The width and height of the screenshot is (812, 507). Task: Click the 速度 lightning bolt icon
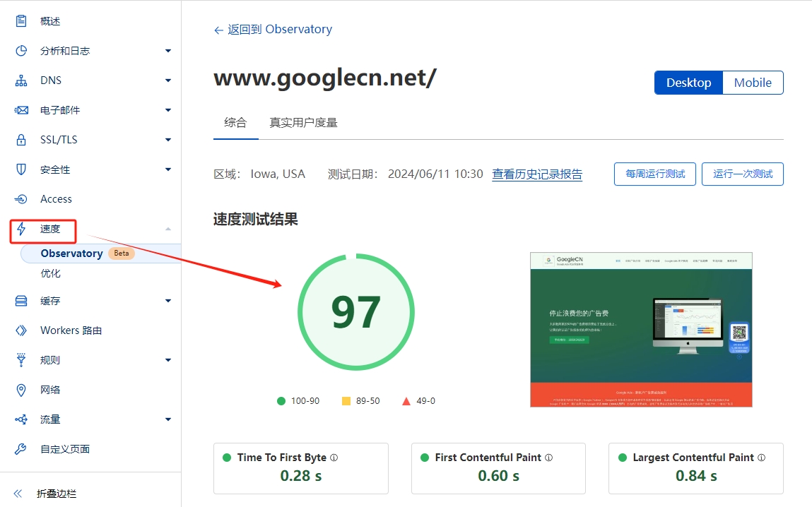tap(21, 229)
